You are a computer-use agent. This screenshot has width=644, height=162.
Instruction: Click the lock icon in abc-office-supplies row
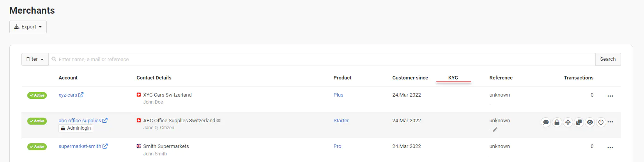pos(557,122)
